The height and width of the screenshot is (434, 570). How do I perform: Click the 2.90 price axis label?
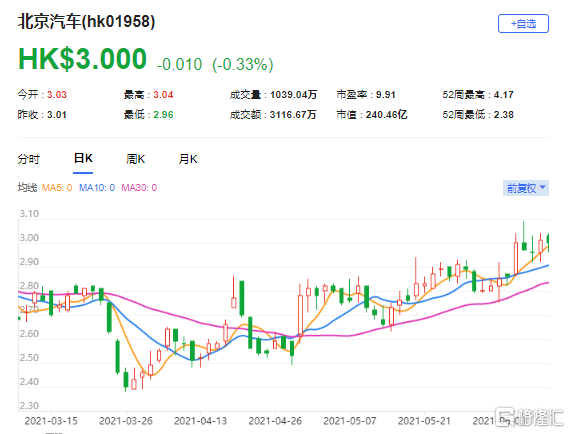click(29, 262)
